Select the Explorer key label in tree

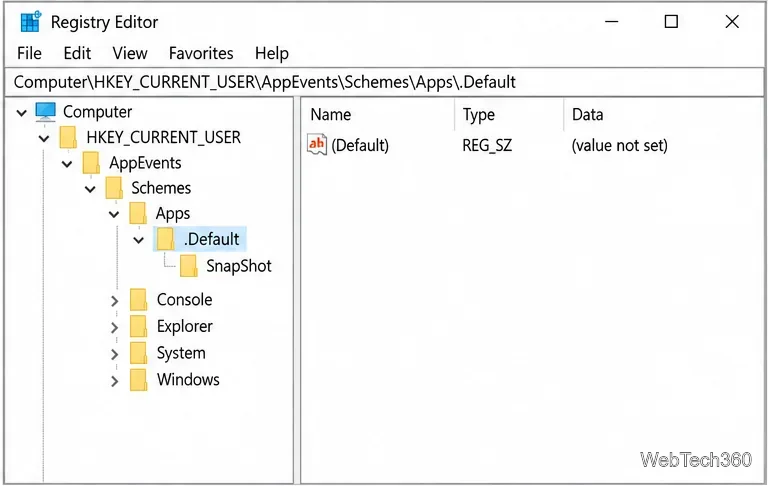(x=185, y=326)
